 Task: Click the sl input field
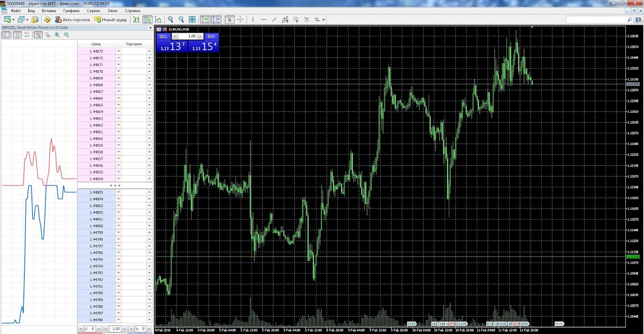pos(90,329)
